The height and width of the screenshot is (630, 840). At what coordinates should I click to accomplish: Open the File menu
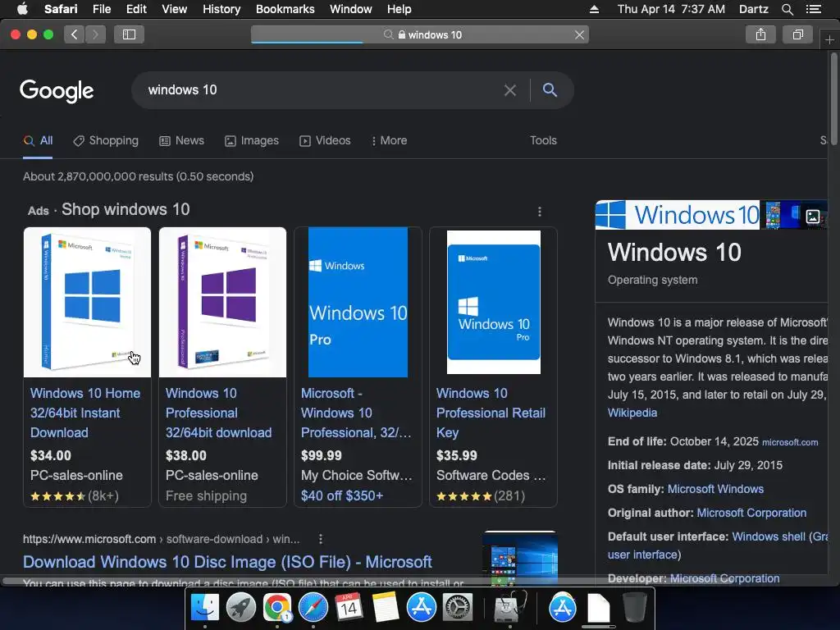point(101,9)
